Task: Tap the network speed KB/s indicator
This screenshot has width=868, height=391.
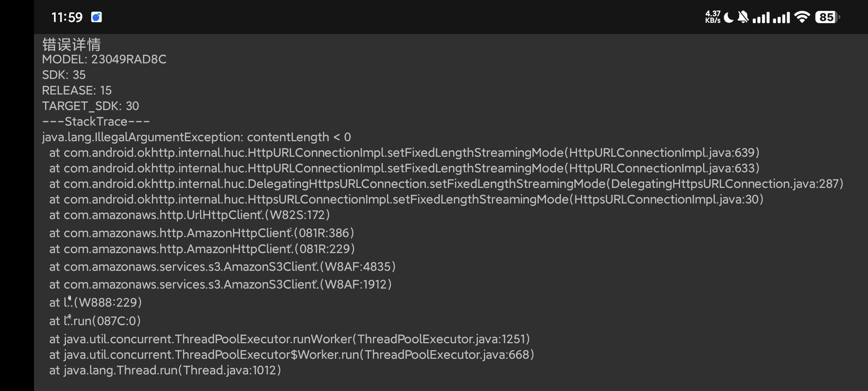Action: point(713,17)
